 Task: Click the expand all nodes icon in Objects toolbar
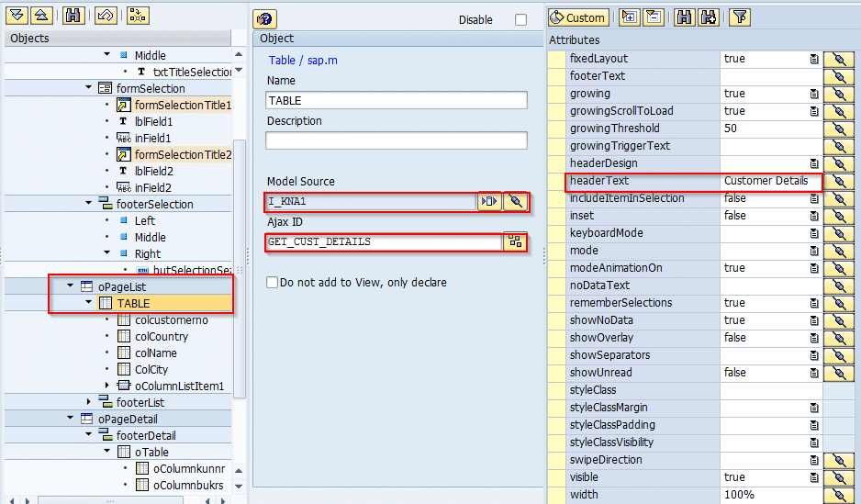coord(17,17)
